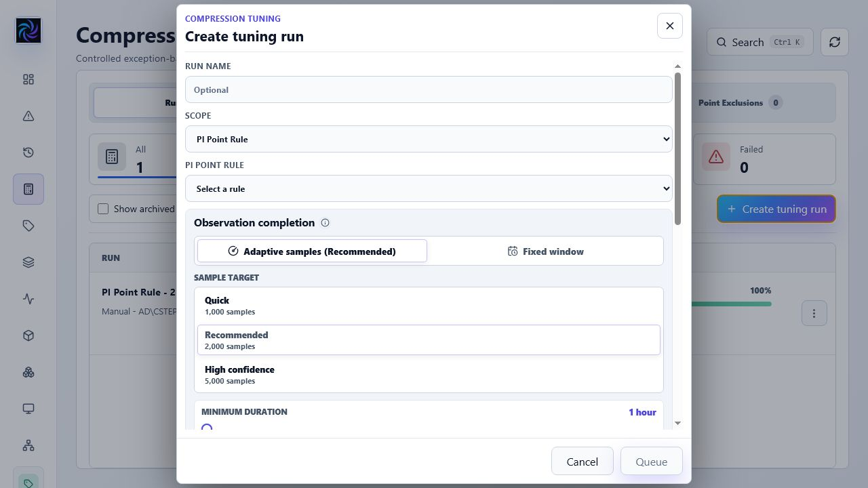Click the Run name input field
The width and height of the screenshot is (868, 488).
[429, 89]
